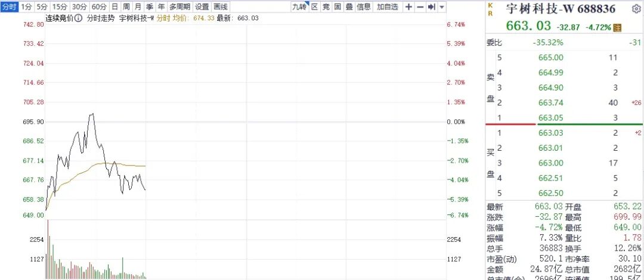Click the 最低 value 649.00
The image size is (644, 280).
[x=628, y=228]
